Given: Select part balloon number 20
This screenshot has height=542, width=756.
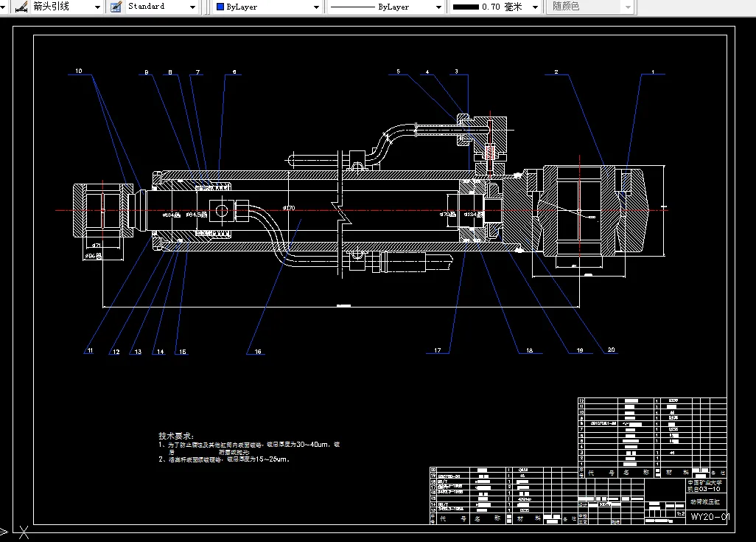Looking at the screenshot, I should (610, 351).
